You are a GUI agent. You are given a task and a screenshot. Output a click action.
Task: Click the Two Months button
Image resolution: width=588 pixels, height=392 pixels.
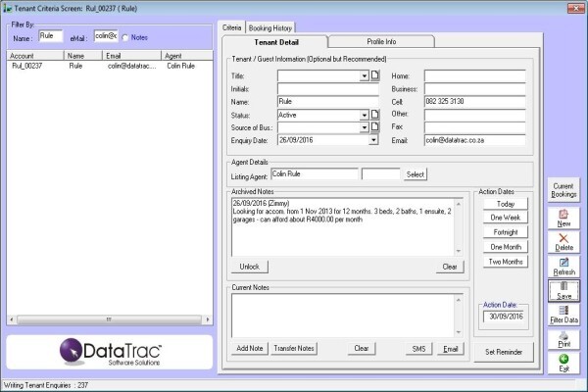506,262
